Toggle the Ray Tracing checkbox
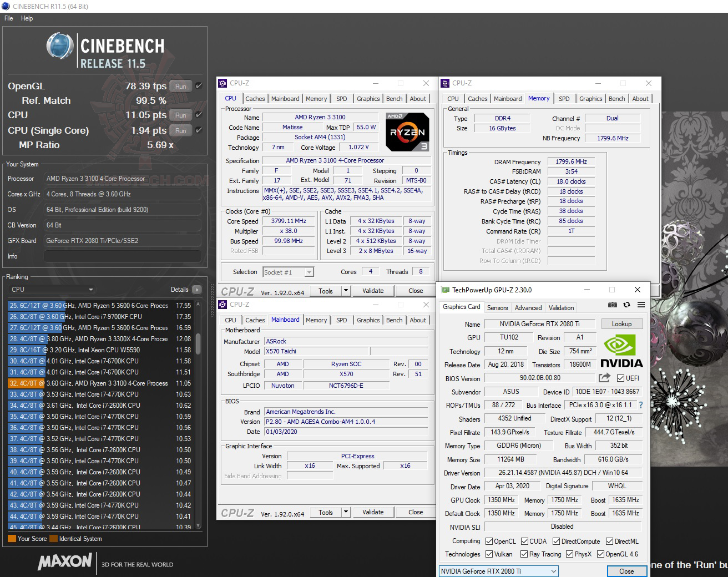 [524, 554]
